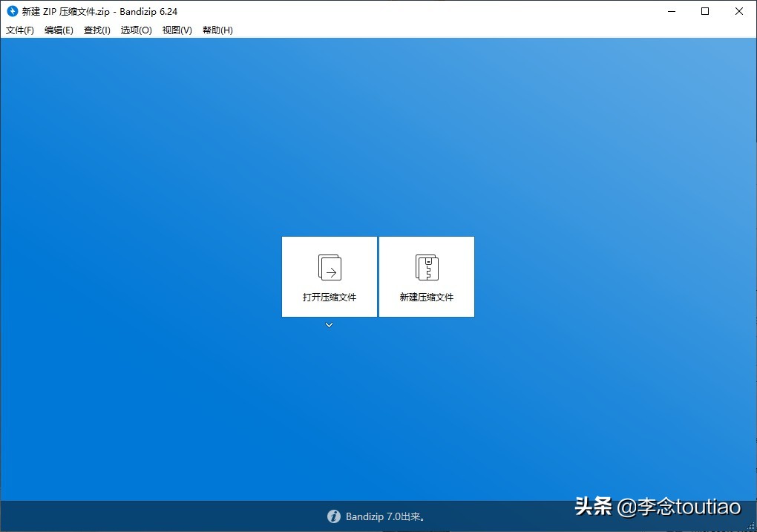Click the Bandizip logo icon in the title bar

click(10, 11)
